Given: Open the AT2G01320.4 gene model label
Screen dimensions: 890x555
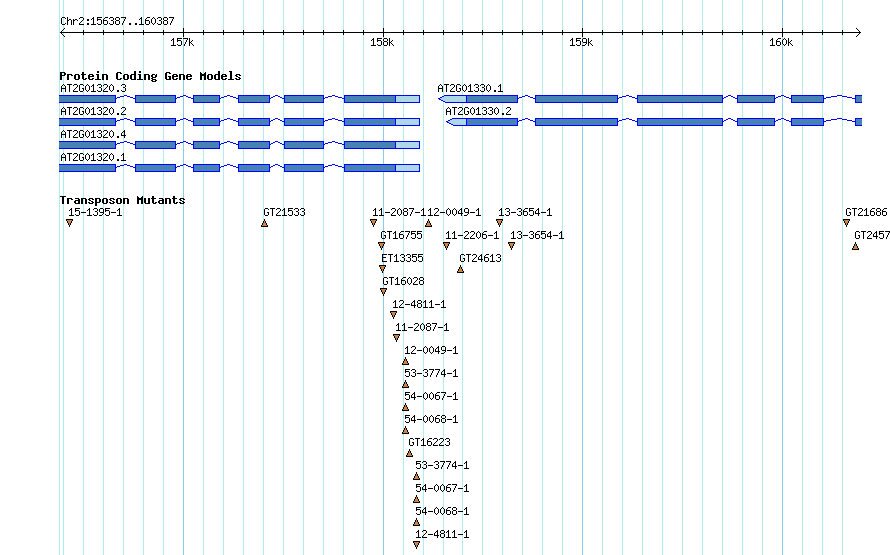Looking at the screenshot, I should tap(93, 134).
